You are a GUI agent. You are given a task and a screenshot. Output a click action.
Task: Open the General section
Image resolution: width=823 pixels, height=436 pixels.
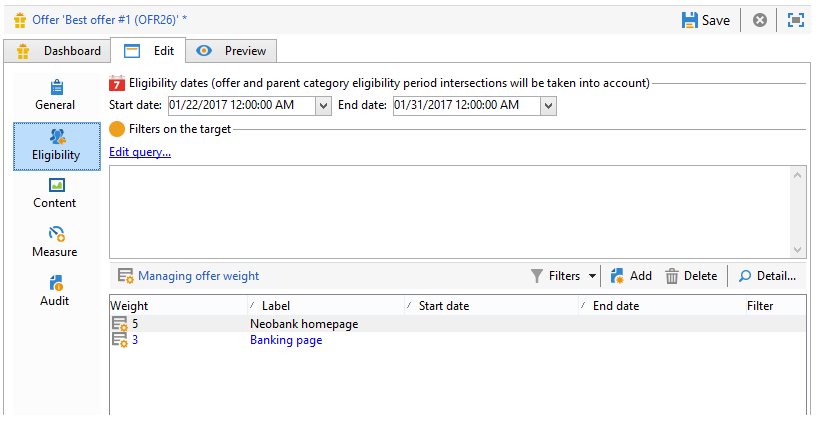[x=55, y=94]
